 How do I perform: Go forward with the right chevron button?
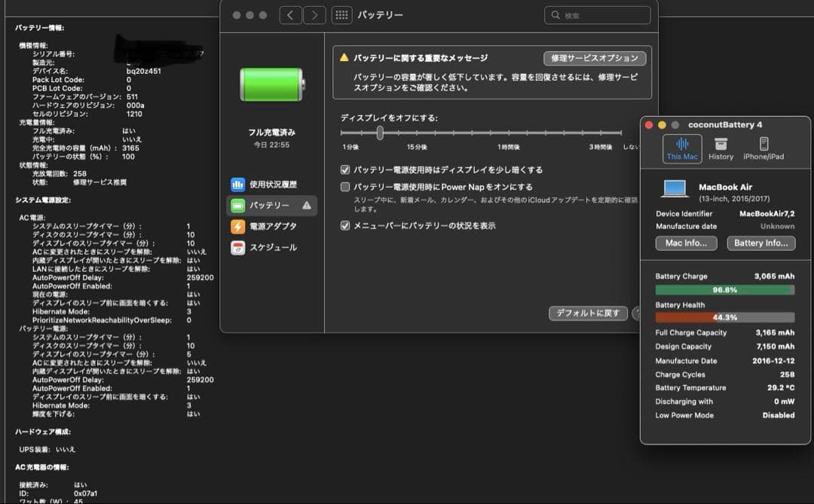tap(314, 15)
